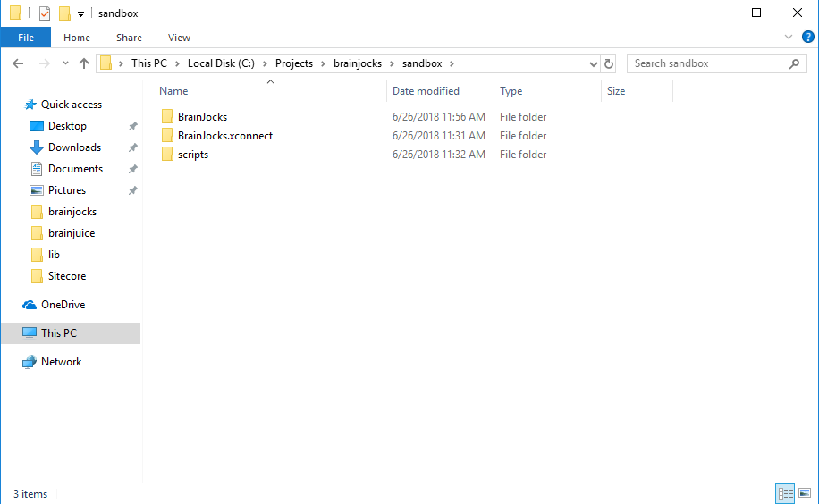The width and height of the screenshot is (819, 504).
Task: Select the BrainJocks.xconnect folder icon
Action: (x=167, y=135)
